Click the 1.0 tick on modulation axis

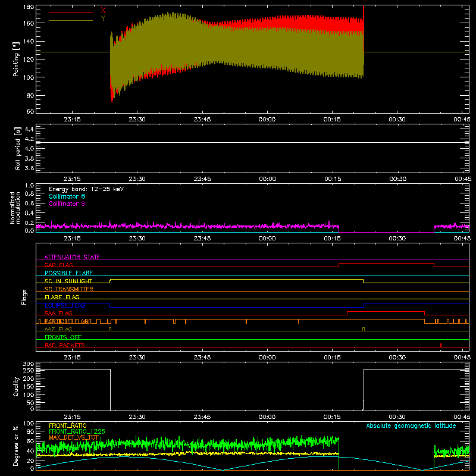[x=29, y=186]
